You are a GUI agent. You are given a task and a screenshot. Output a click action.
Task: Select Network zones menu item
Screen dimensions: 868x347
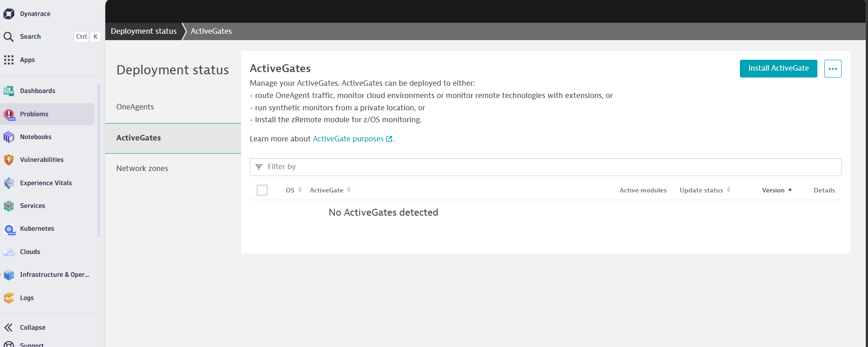tap(173, 168)
